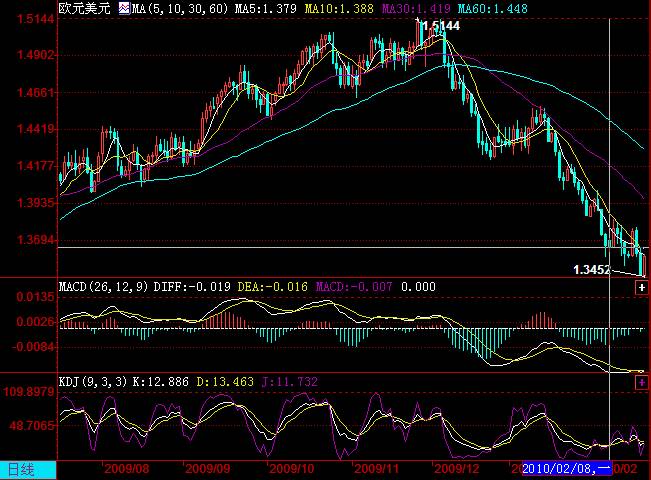Click the 48.7065 KDJ axis label
The width and height of the screenshot is (651, 480).
[x=32, y=426]
